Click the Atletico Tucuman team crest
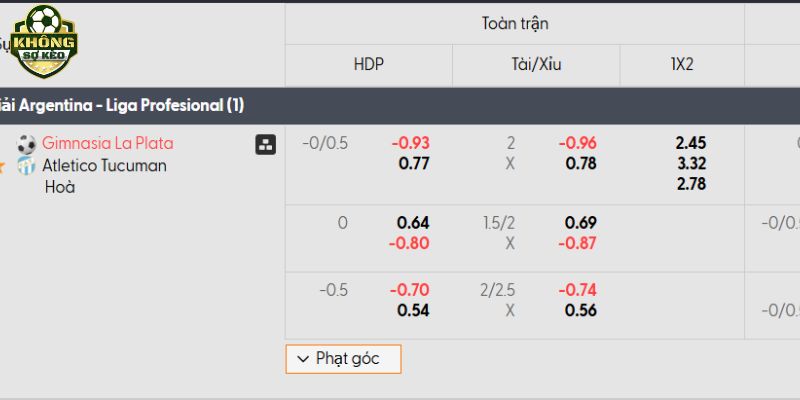 (x=26, y=166)
